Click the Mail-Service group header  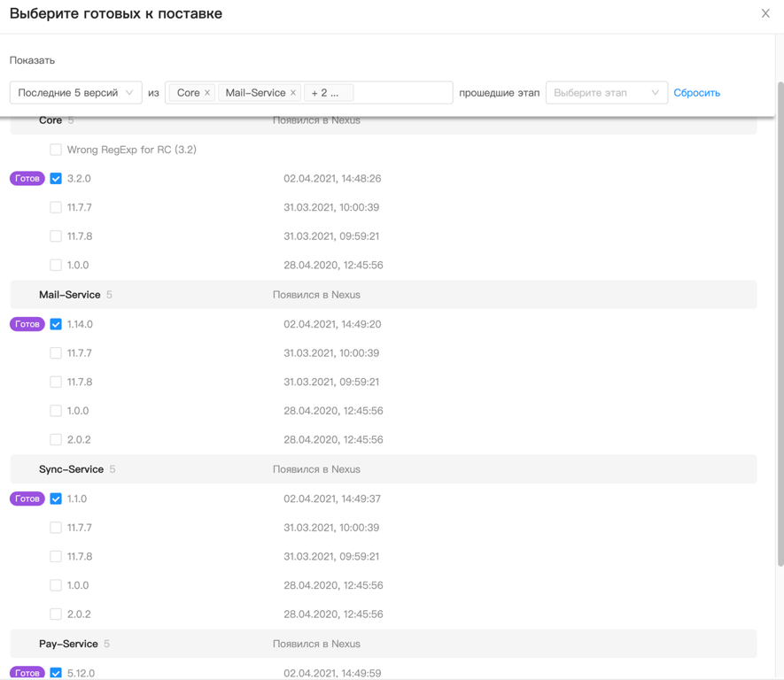click(69, 295)
